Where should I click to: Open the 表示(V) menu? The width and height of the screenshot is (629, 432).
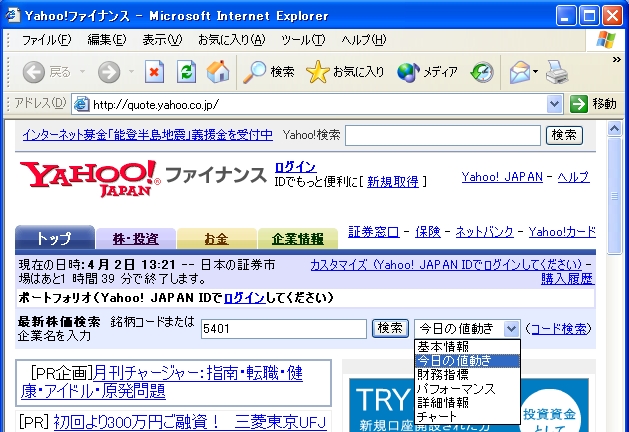[162, 40]
